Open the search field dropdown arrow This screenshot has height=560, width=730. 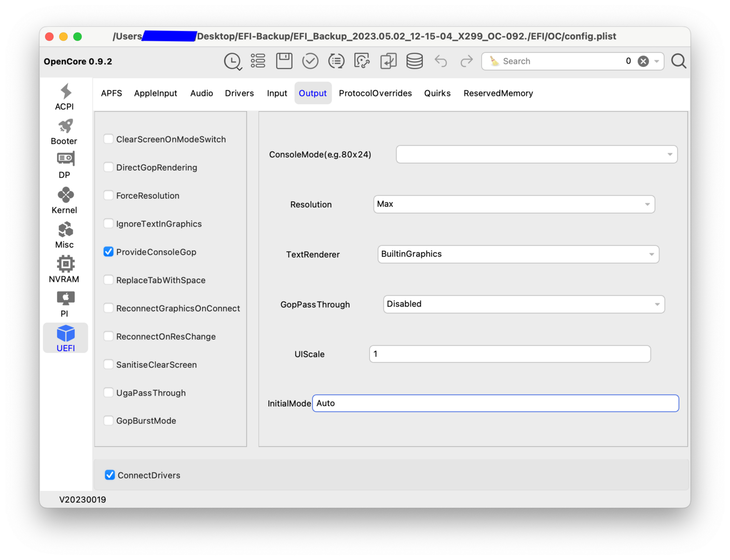[657, 61]
